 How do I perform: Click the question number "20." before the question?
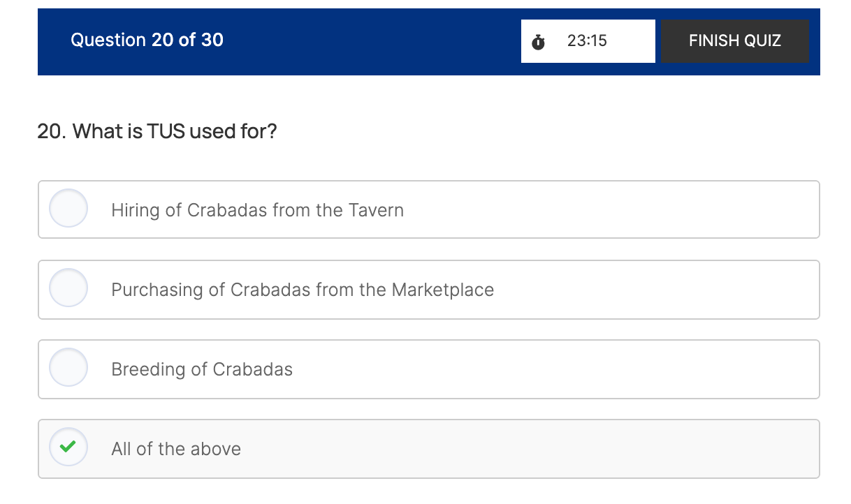pyautogui.click(x=51, y=131)
